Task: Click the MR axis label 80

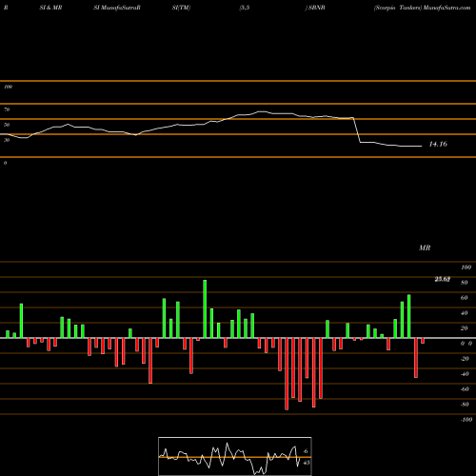Action: pos(465,283)
